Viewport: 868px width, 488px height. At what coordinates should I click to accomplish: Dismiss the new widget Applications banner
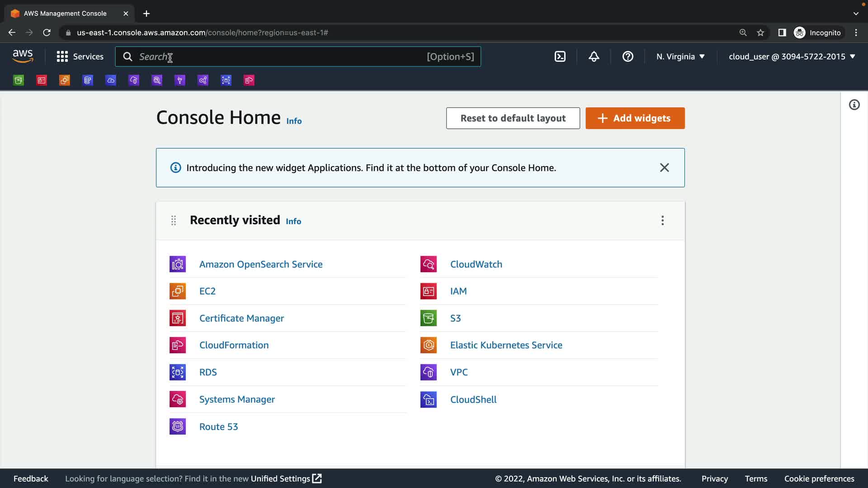tap(664, 168)
